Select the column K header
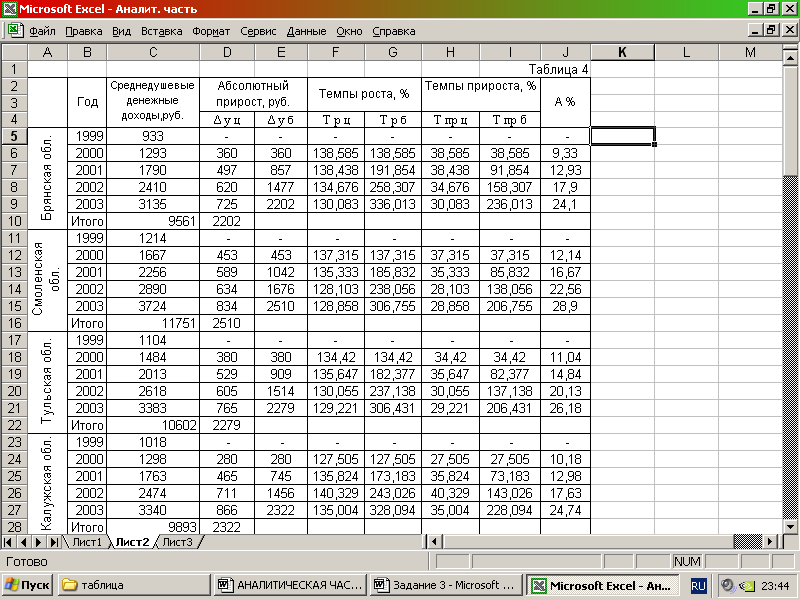Viewport: 800px width, 600px height. click(x=622, y=52)
